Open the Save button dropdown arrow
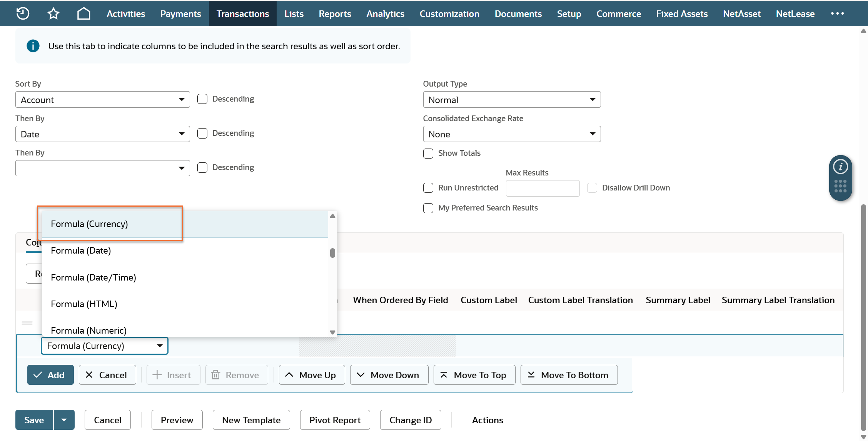The width and height of the screenshot is (868, 441). [64, 420]
